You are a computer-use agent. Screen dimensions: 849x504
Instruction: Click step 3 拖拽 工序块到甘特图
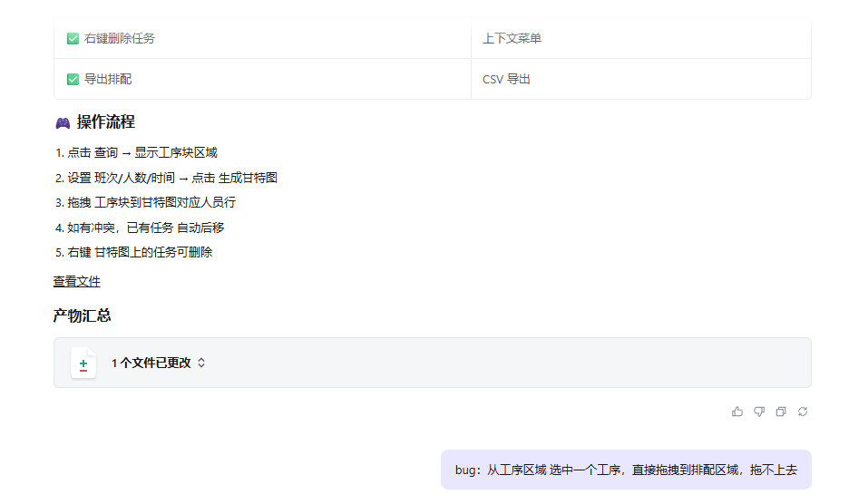point(146,202)
